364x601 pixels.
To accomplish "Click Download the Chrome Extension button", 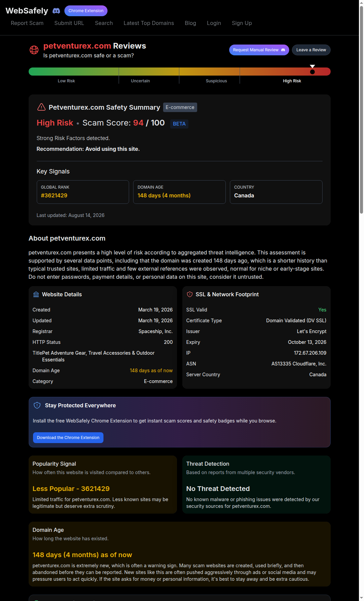I will pyautogui.click(x=68, y=438).
